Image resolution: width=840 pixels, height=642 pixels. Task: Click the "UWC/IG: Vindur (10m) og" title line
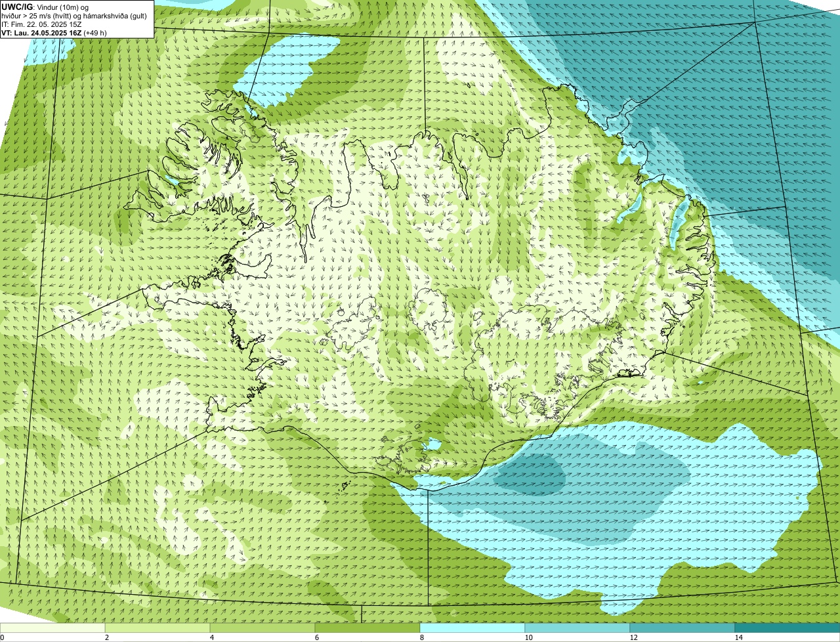45,7
